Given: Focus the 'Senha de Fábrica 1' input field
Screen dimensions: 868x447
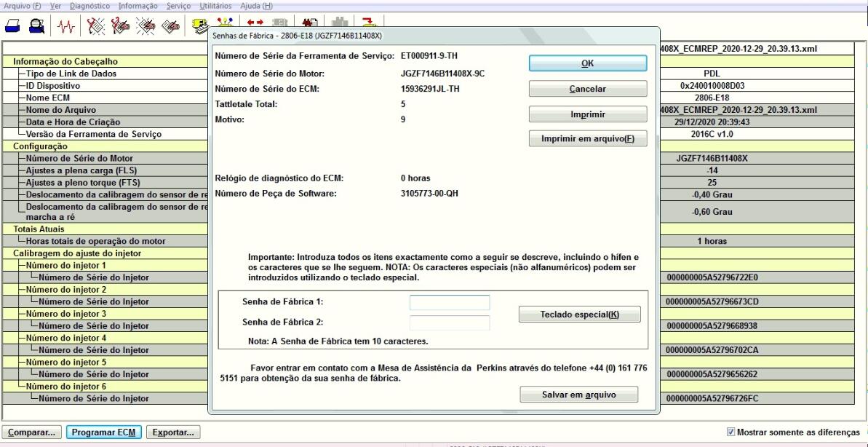Looking at the screenshot, I should tap(450, 302).
